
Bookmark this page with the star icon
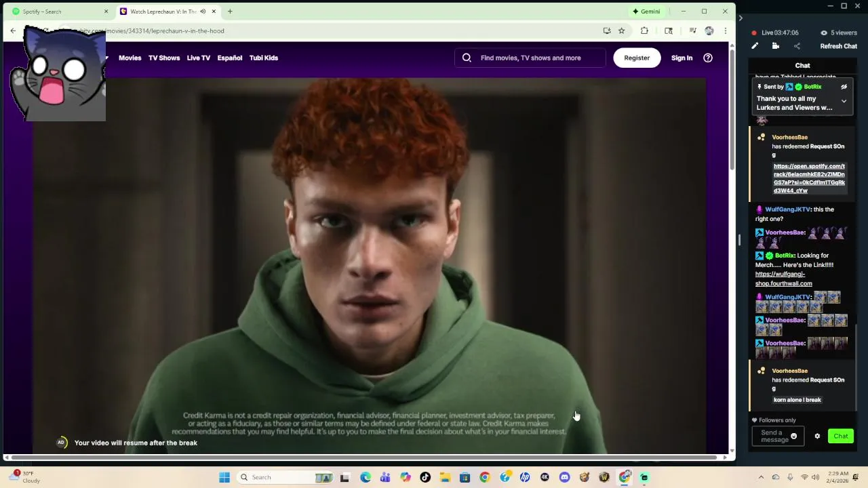click(x=621, y=30)
